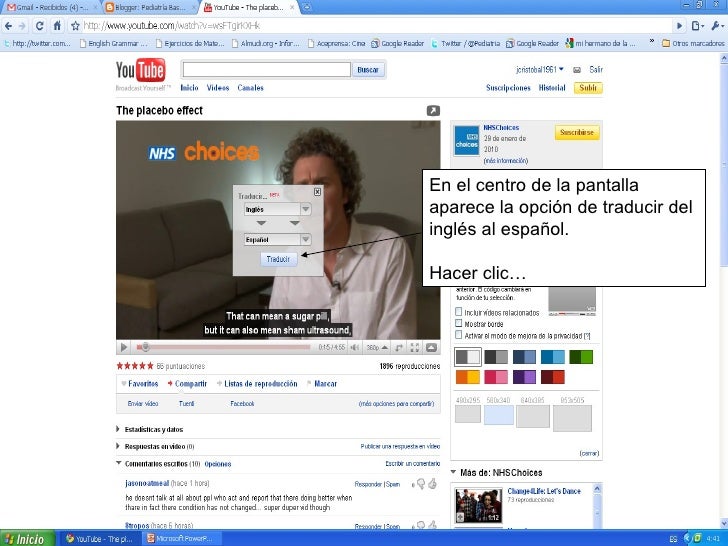Select the orange embed color swatch
The width and height of the screenshot is (728, 546).
468,377
